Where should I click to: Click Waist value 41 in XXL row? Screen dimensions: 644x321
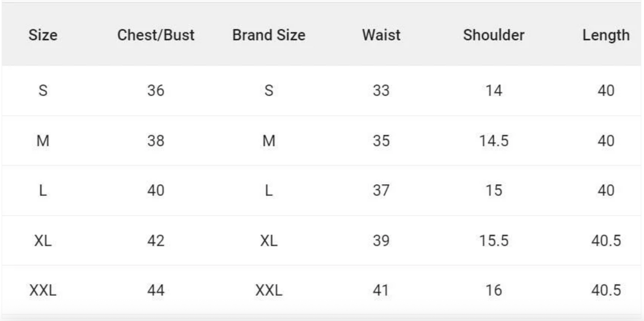click(x=381, y=291)
